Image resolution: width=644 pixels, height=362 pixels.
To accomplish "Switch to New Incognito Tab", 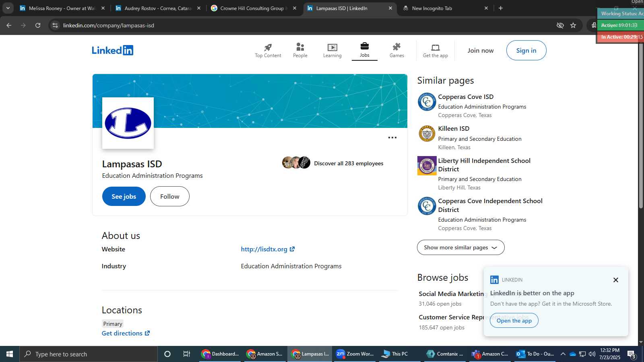I will point(445,8).
